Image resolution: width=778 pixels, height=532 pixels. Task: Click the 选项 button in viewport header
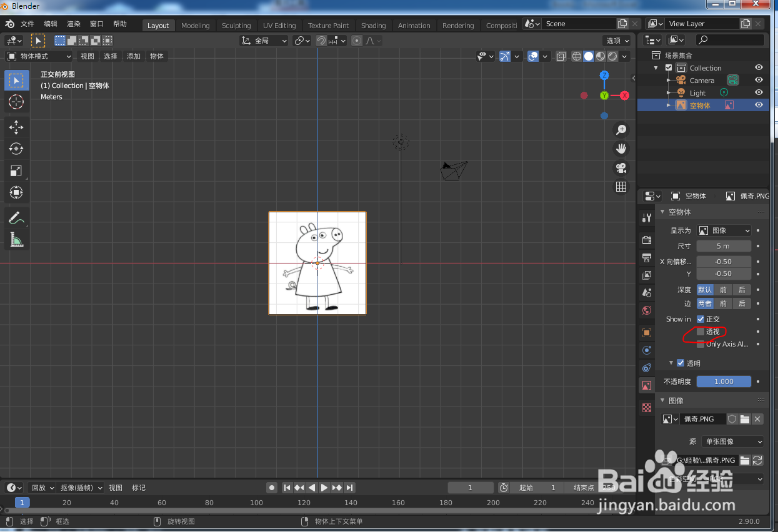tap(616, 39)
